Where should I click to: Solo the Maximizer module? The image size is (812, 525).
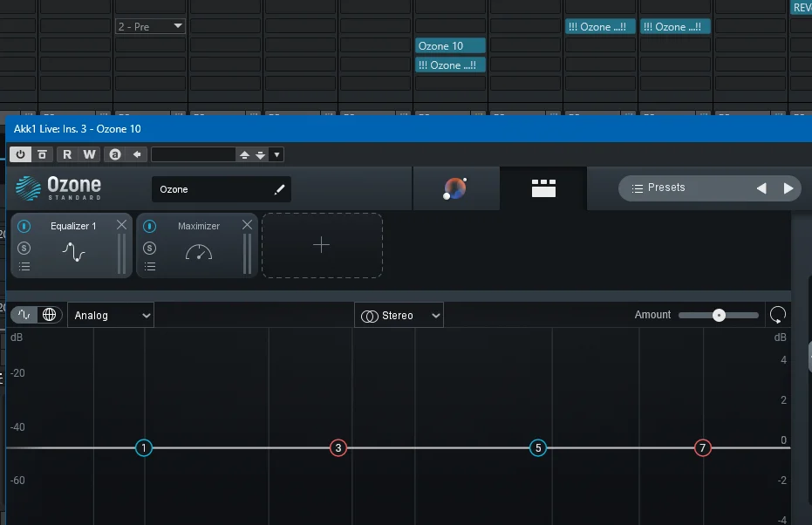[x=150, y=248]
